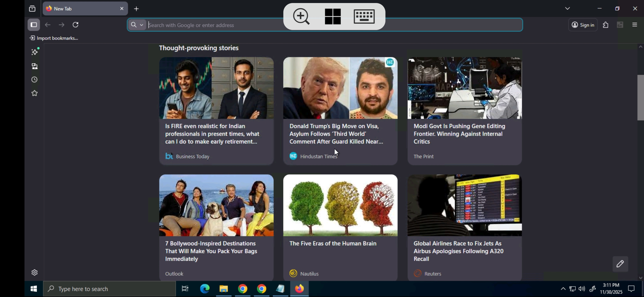Viewport: 644px width, 297px height.
Task: Open the application hamburger menu
Action: pyautogui.click(x=635, y=25)
